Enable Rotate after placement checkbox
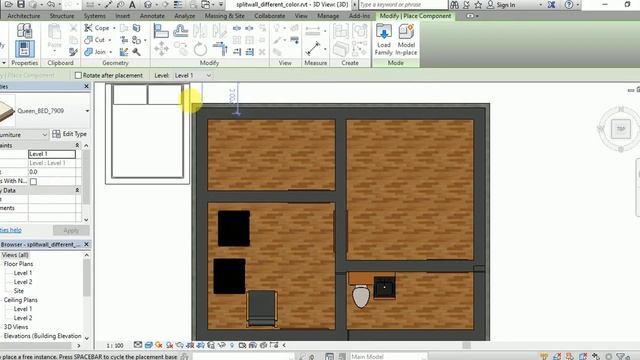Viewport: 640px width, 360px height. tap(78, 76)
